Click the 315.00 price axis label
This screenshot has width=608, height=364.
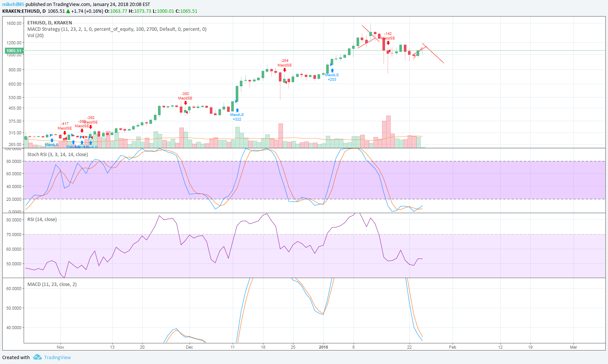pyautogui.click(x=15, y=133)
